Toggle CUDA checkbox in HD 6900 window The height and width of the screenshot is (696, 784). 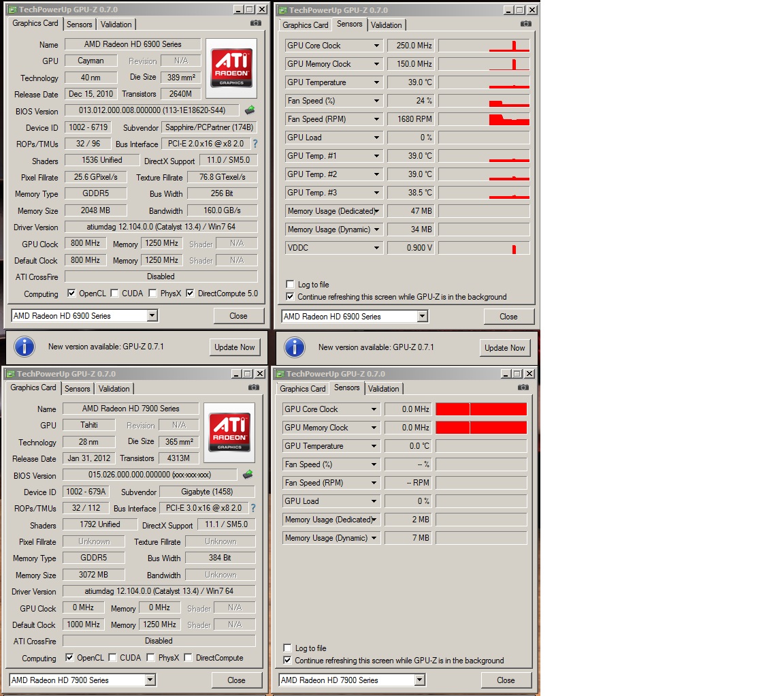114,294
